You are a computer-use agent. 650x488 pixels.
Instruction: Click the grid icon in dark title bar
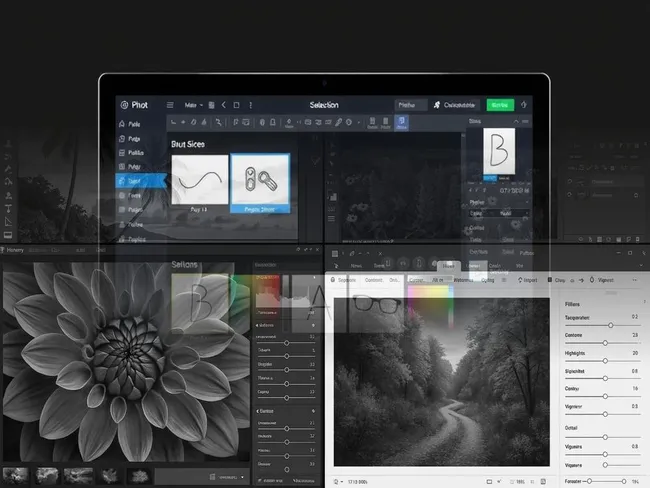(335, 253)
